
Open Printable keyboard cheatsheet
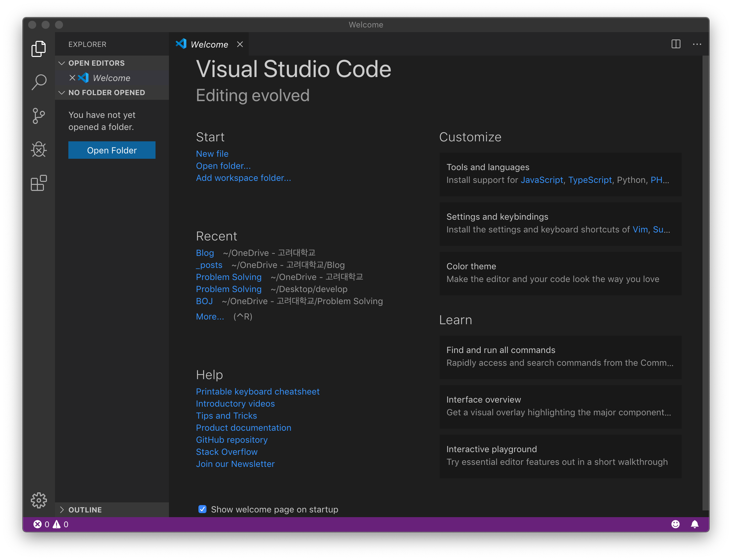pos(258,392)
